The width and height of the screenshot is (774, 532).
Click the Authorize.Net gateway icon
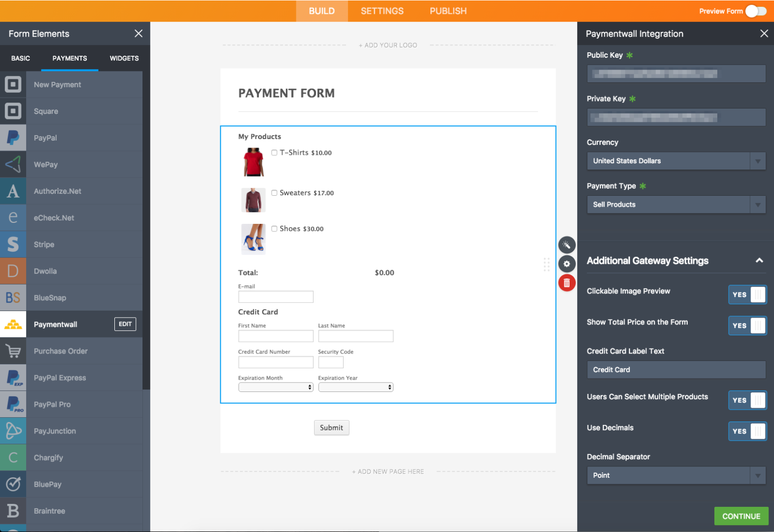pos(13,191)
